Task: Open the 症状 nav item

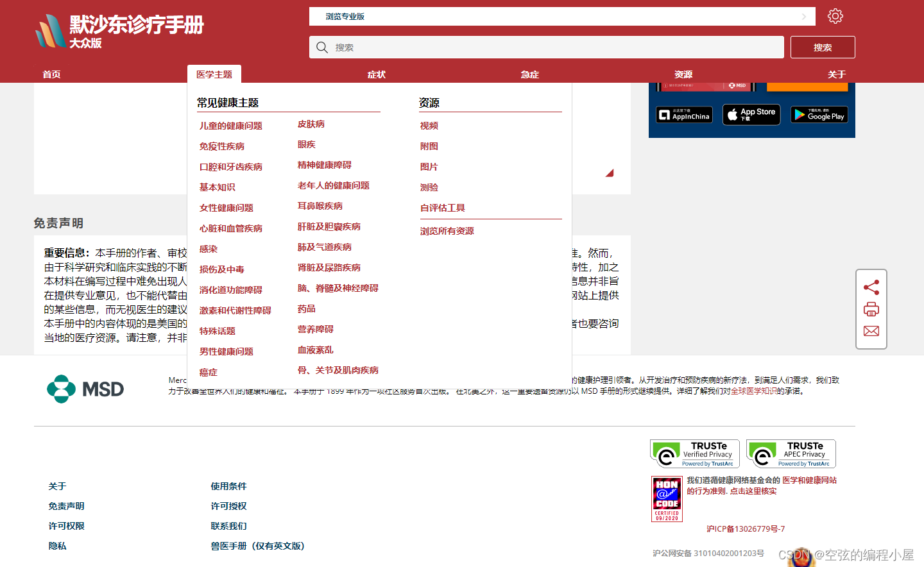Action: (377, 74)
